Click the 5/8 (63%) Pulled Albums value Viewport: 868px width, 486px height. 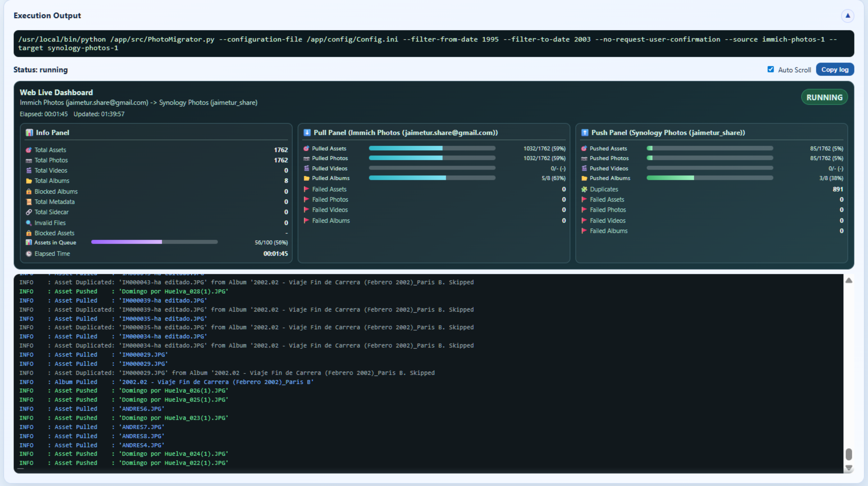[553, 178]
